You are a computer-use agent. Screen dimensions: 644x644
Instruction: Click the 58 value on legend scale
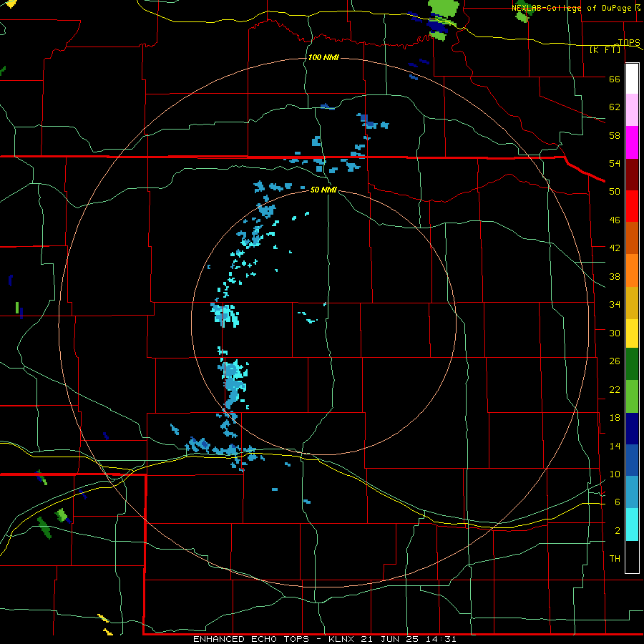point(615,135)
